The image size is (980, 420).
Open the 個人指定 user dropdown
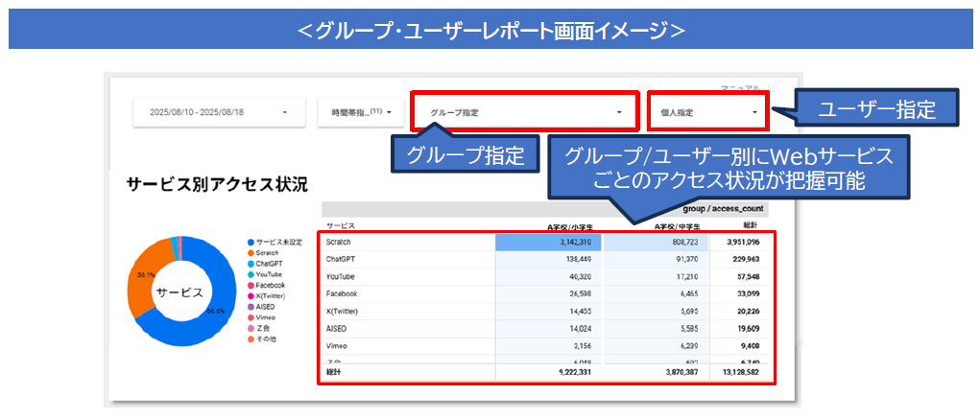pyautogui.click(x=708, y=112)
